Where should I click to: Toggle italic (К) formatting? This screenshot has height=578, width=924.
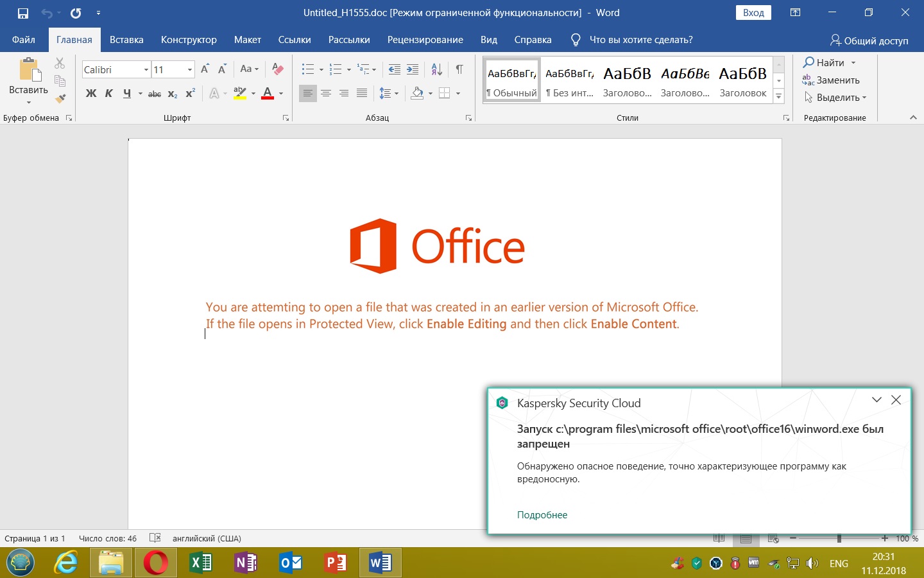point(109,94)
